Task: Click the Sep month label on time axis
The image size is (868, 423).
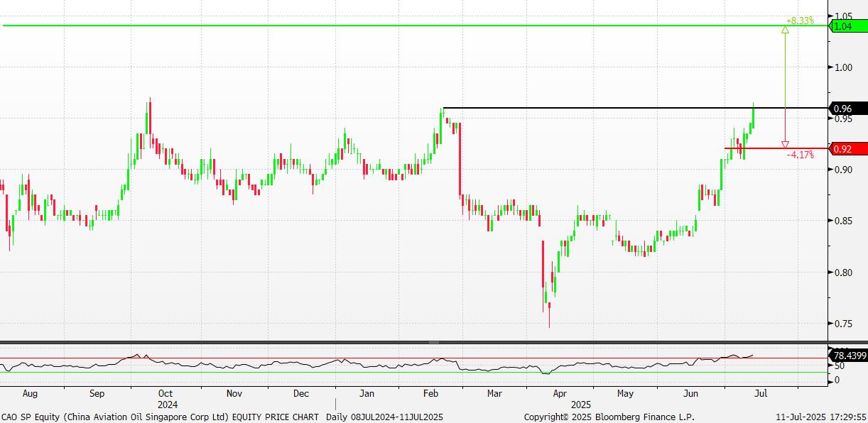Action: 97,392
